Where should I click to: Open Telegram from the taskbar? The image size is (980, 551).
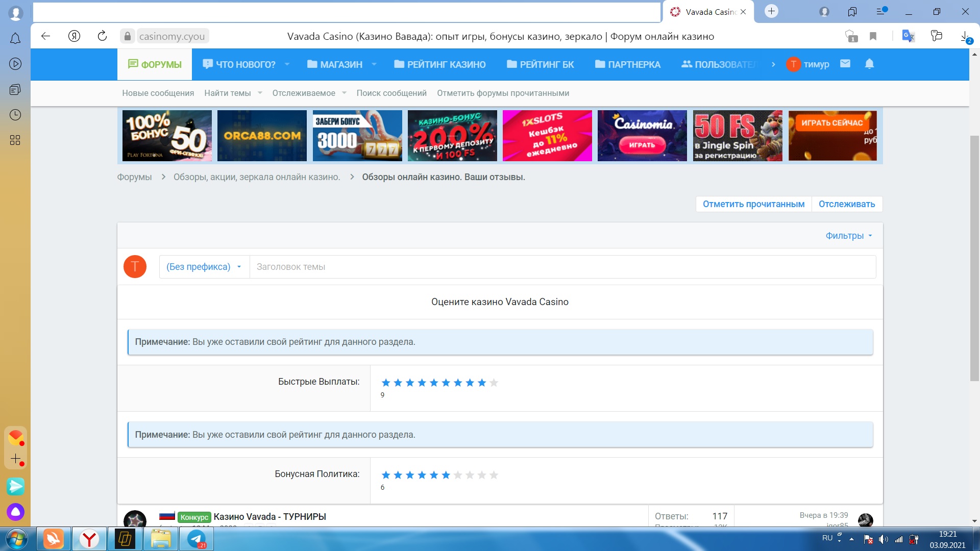pyautogui.click(x=197, y=539)
